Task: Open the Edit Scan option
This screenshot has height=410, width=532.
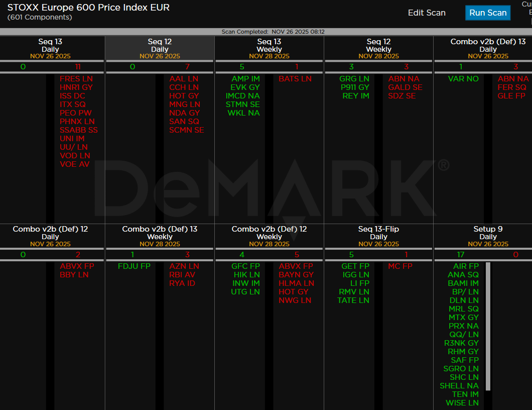Action: [x=426, y=13]
